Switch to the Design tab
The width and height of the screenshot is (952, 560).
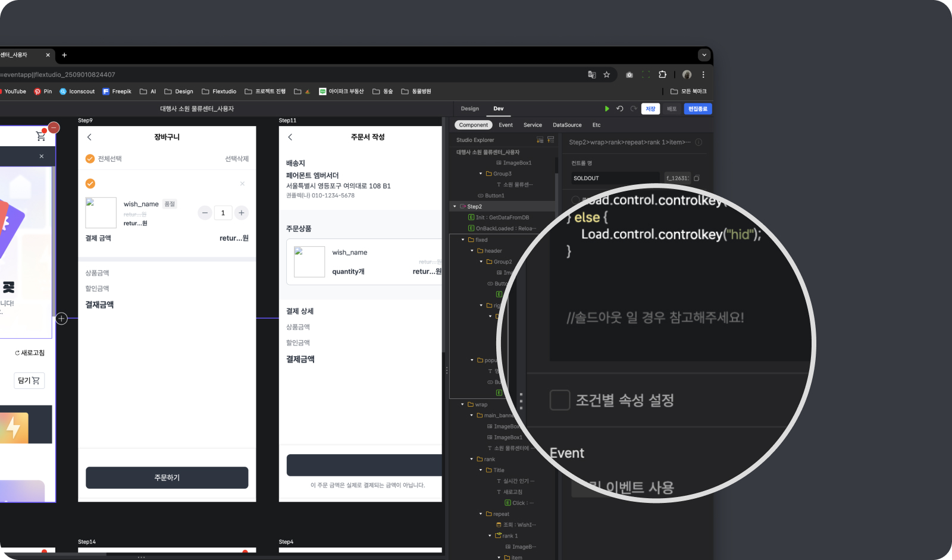pyautogui.click(x=469, y=108)
